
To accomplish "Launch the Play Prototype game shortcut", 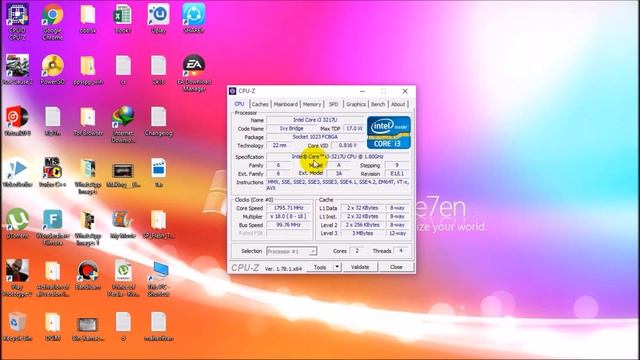I will pyautogui.click(x=17, y=278).
